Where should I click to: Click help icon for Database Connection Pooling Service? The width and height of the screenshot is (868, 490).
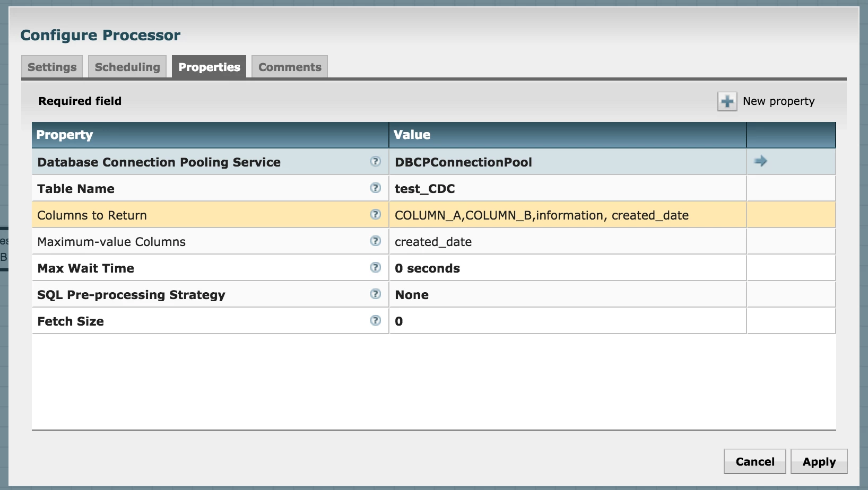coord(376,161)
